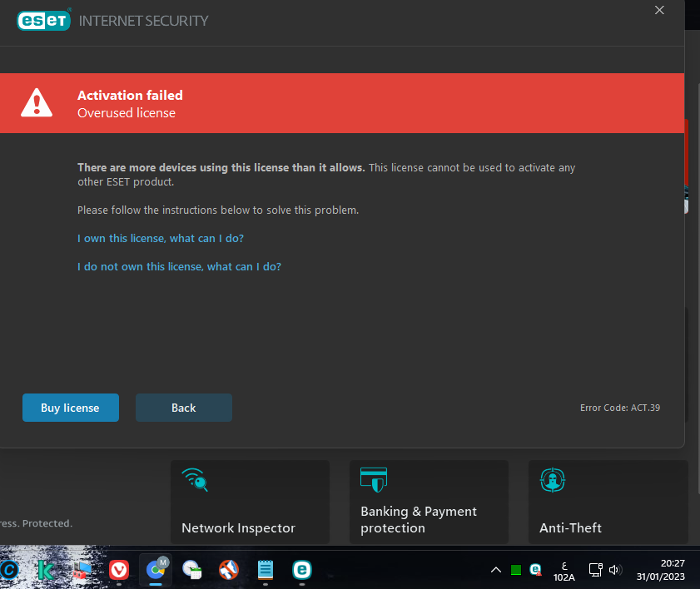Open the Anti-Theft tile

608,502
